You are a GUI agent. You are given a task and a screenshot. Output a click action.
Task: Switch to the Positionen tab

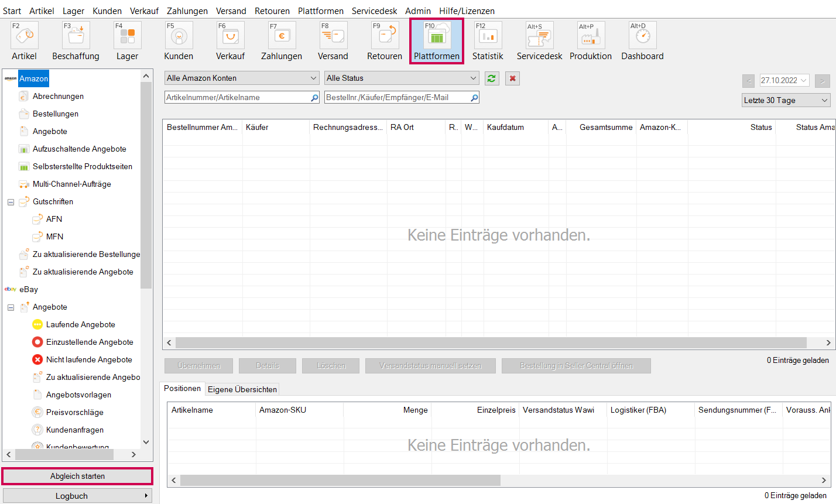coord(182,389)
